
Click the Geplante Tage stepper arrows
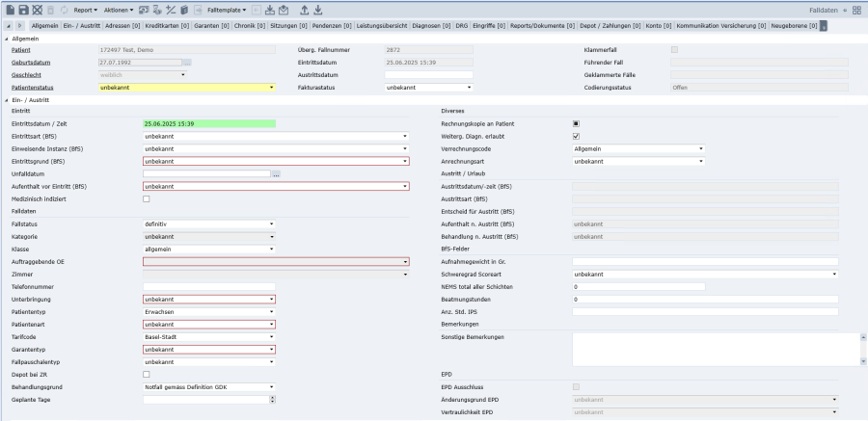tap(272, 399)
